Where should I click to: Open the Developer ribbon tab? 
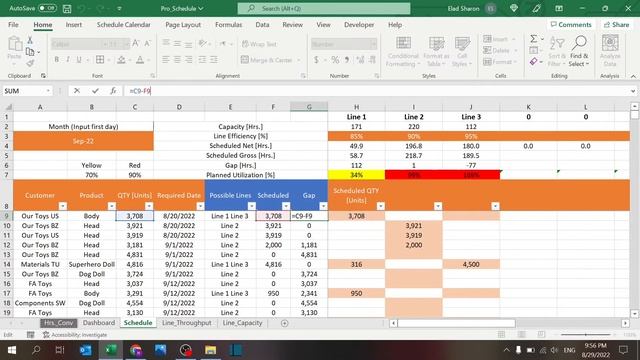click(359, 25)
